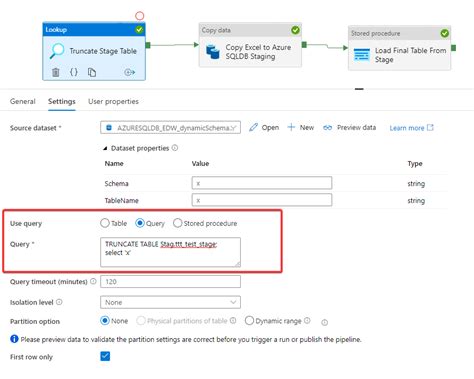
Task: Clone the Lookup activity via copy icon
Action: click(92, 72)
